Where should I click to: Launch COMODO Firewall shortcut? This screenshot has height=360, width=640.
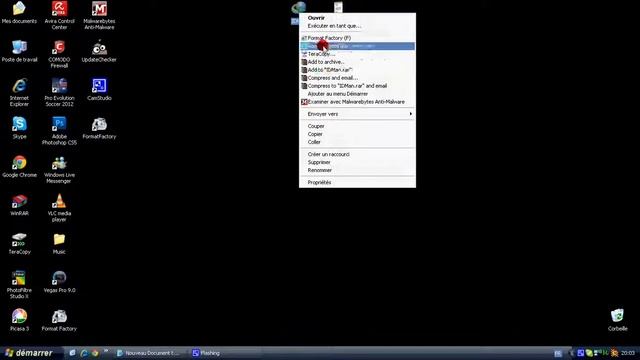(x=59, y=54)
